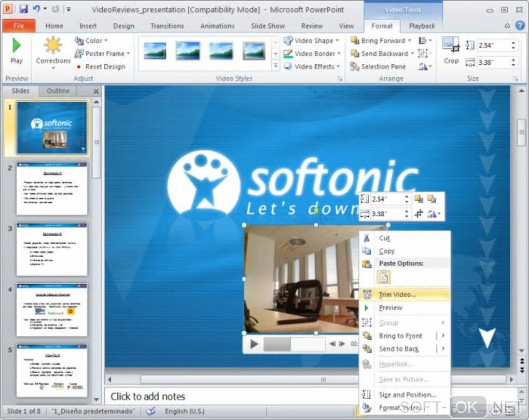529x420 pixels.
Task: Switch to the Outline pane tab
Action: click(58, 91)
